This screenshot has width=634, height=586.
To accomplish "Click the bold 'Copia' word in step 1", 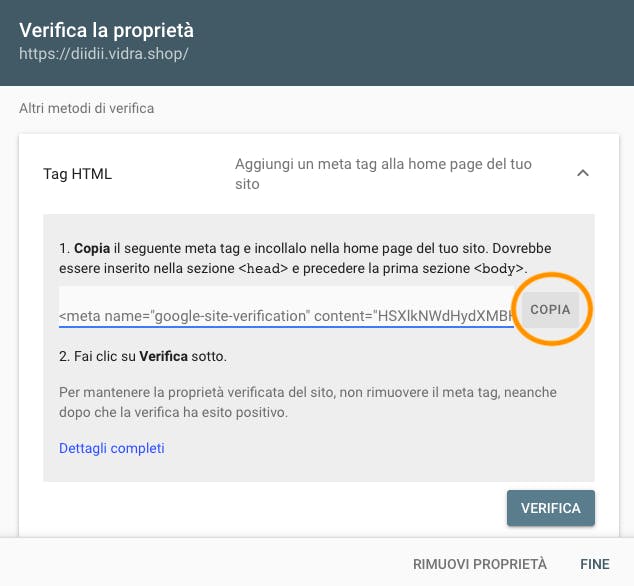I will pyautogui.click(x=92, y=248).
